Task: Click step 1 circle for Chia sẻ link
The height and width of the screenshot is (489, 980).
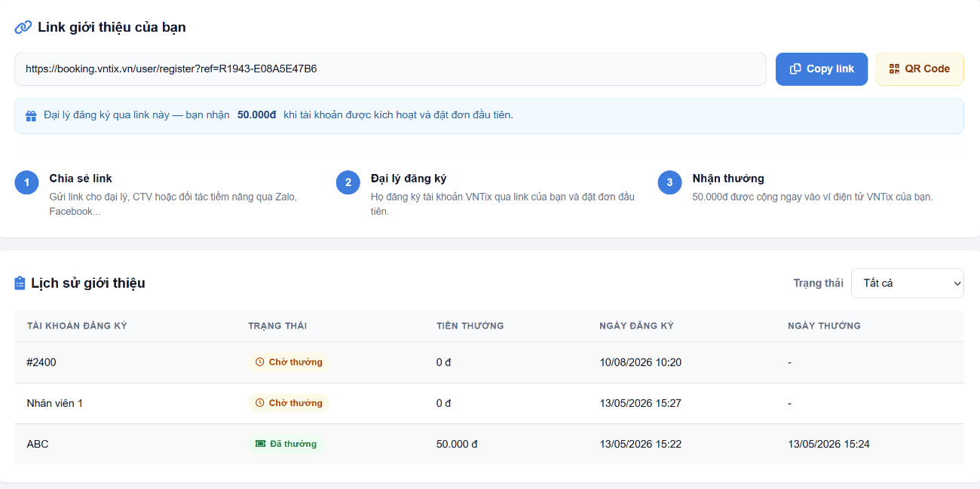Action: coord(26,182)
